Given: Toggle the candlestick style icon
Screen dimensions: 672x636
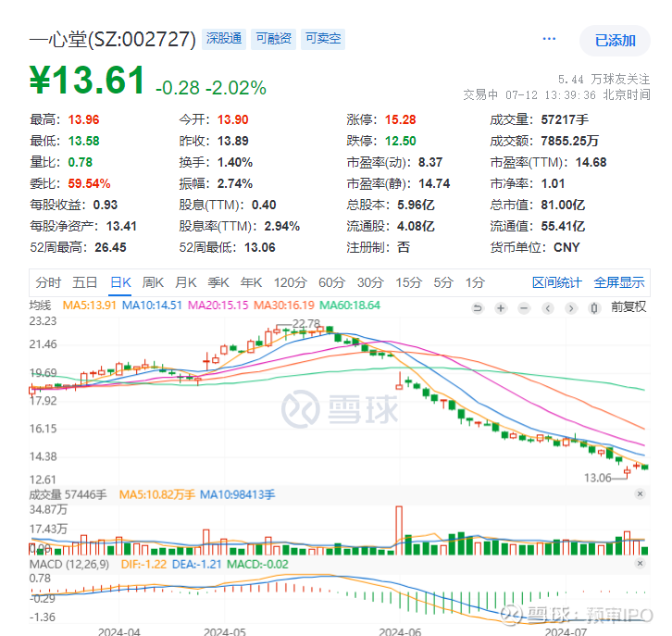Looking at the screenshot, I should (x=594, y=308).
